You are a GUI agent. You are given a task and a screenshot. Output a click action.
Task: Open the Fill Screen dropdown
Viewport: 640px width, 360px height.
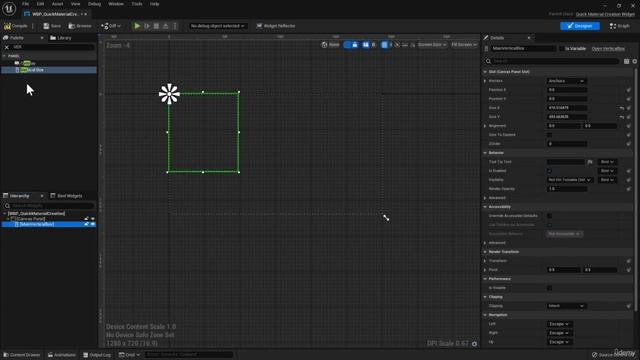coord(464,44)
